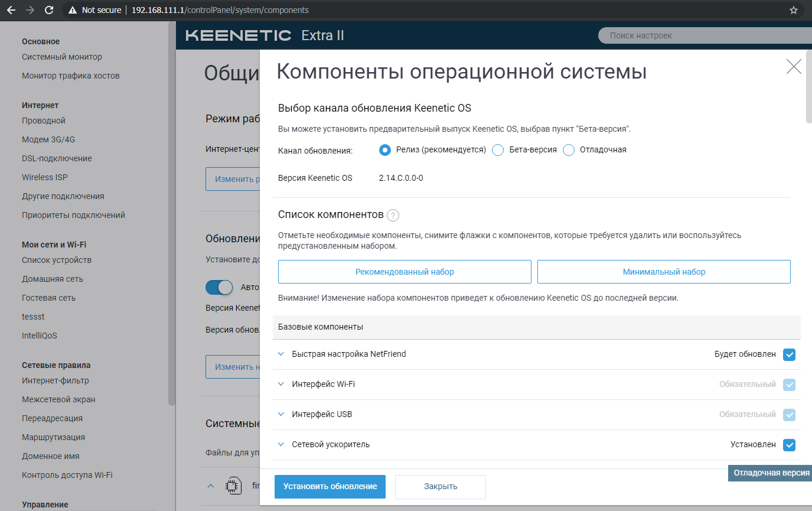Open the tessst network in the sidebar
812x511 pixels.
(33, 317)
